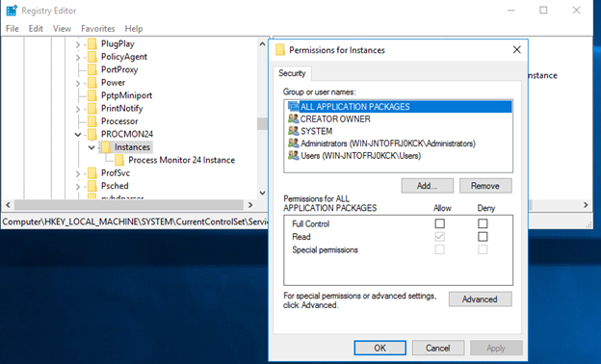Screen dimensions: 601x364
Task: Click the PlugPlay folder icon
Action: (92, 43)
